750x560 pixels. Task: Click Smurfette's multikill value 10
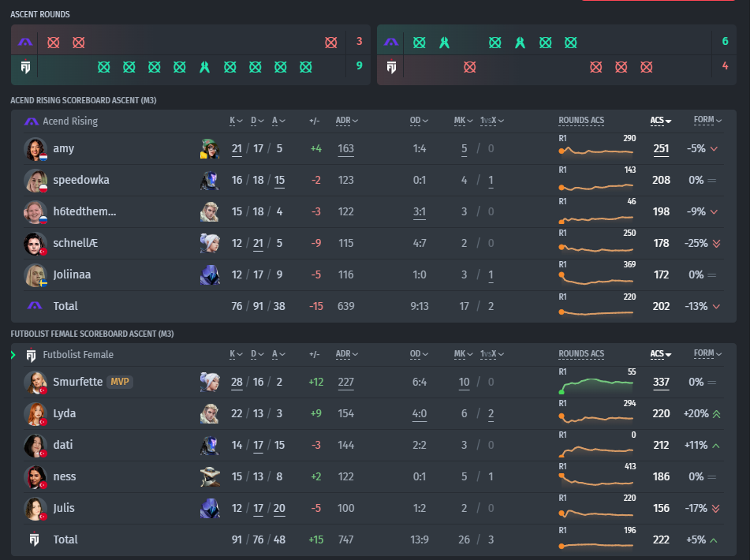pyautogui.click(x=464, y=382)
